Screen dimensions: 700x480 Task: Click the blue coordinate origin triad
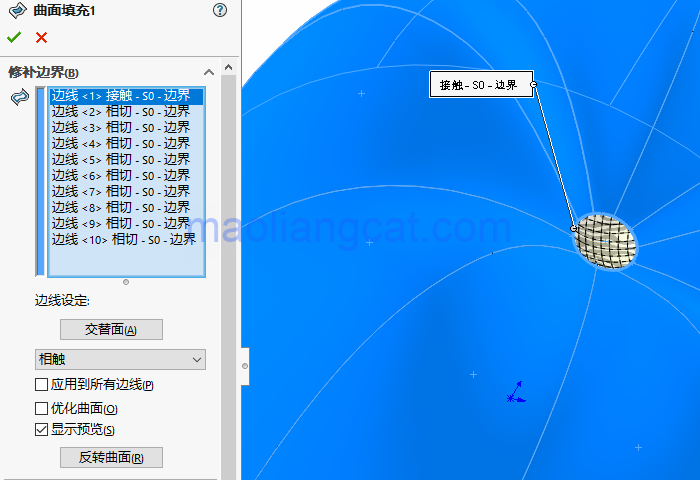(516, 392)
